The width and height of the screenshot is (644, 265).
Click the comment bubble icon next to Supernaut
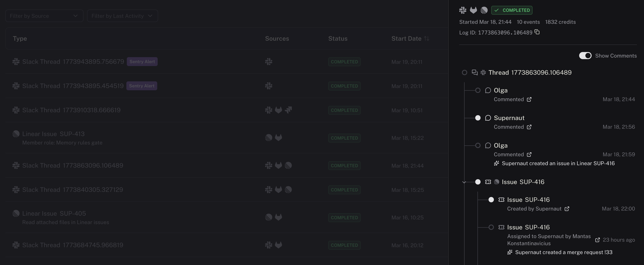click(x=488, y=118)
